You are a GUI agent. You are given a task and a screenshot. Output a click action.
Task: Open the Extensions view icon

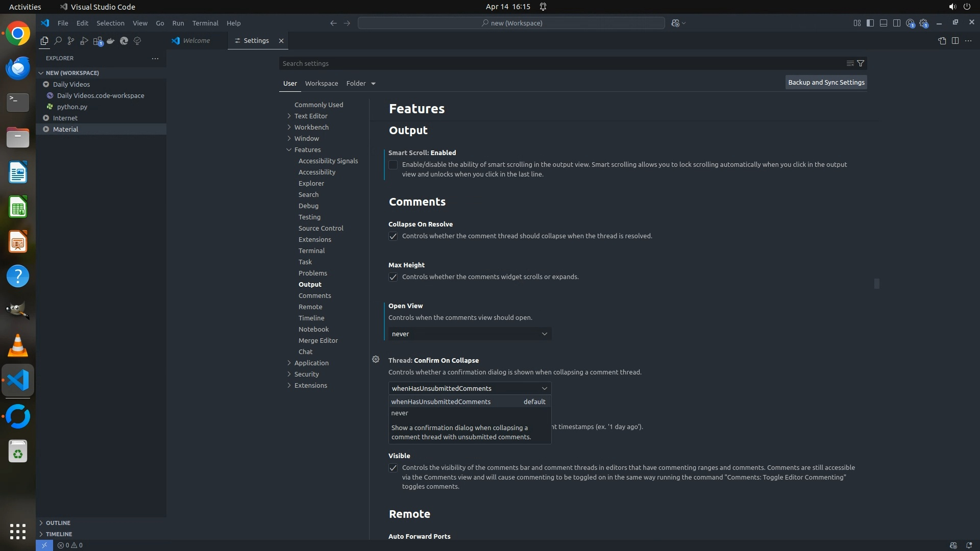(x=97, y=41)
